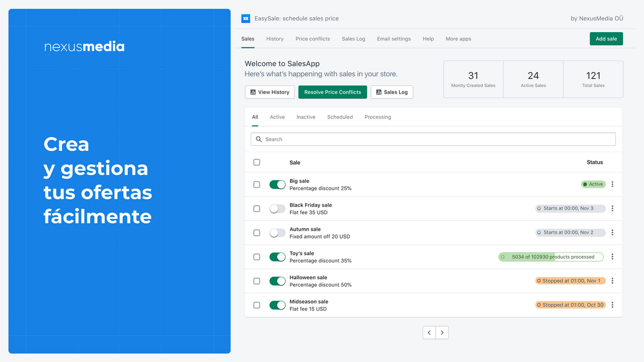The height and width of the screenshot is (362, 644).
Task: Disable the Big sale toggle
Action: pos(278,185)
